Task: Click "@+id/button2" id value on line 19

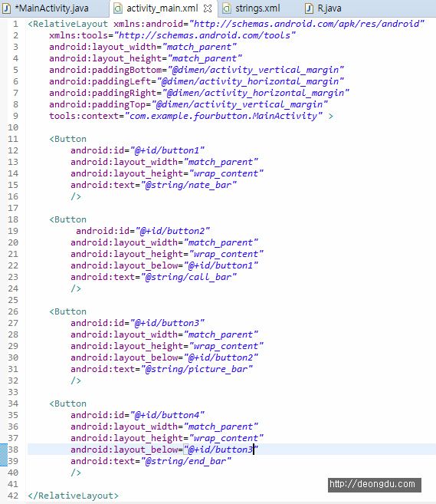Action: tap(172, 231)
